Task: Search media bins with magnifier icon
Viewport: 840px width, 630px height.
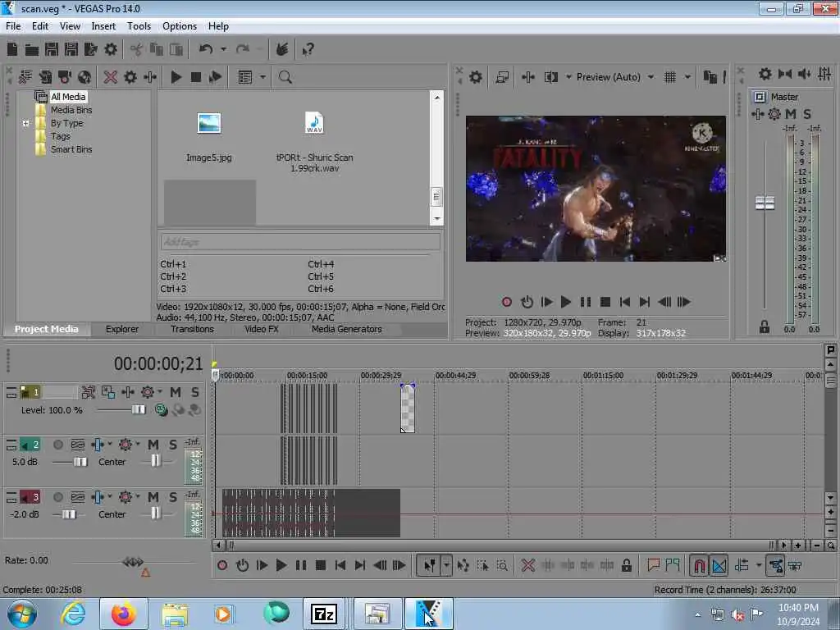Action: pos(285,77)
